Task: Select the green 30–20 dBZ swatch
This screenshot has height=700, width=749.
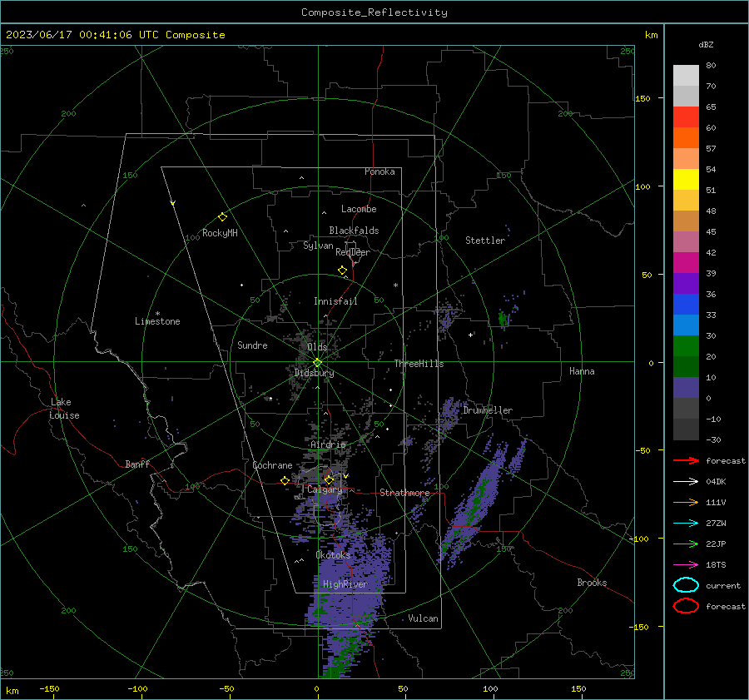Action: 686,346
